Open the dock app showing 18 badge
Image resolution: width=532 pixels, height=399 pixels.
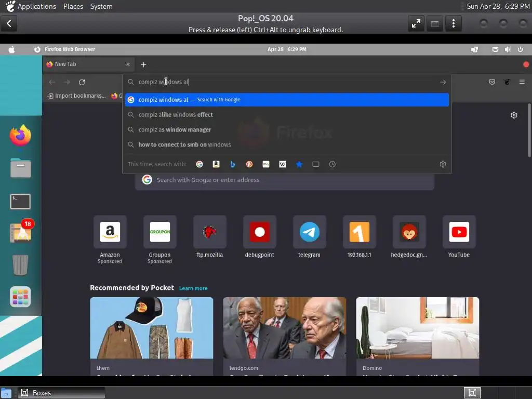click(20, 231)
